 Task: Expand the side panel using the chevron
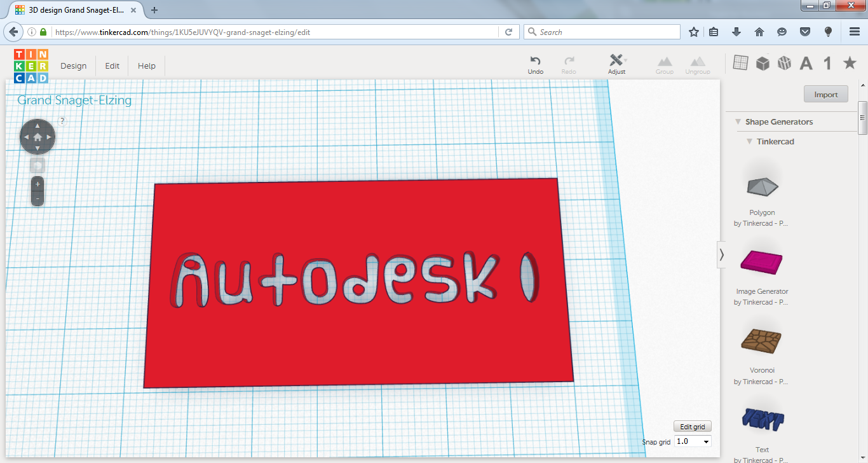coord(721,254)
